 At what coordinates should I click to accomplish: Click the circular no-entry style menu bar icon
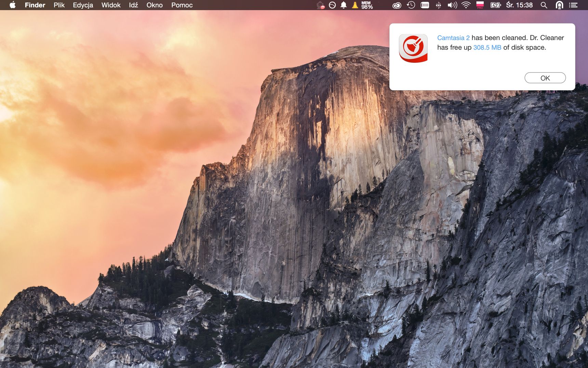tap(332, 5)
